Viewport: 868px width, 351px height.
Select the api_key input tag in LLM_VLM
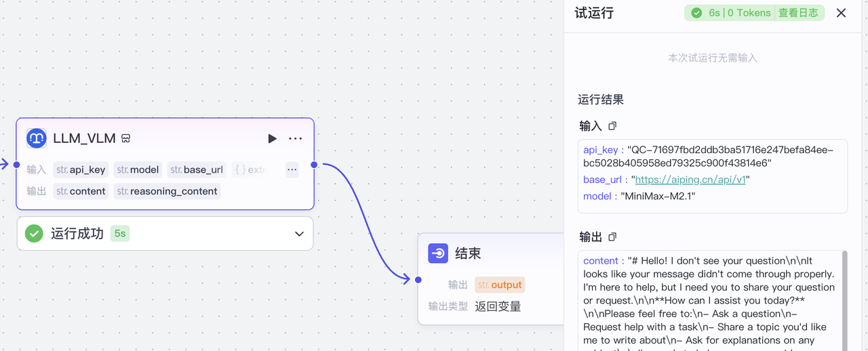(81, 169)
